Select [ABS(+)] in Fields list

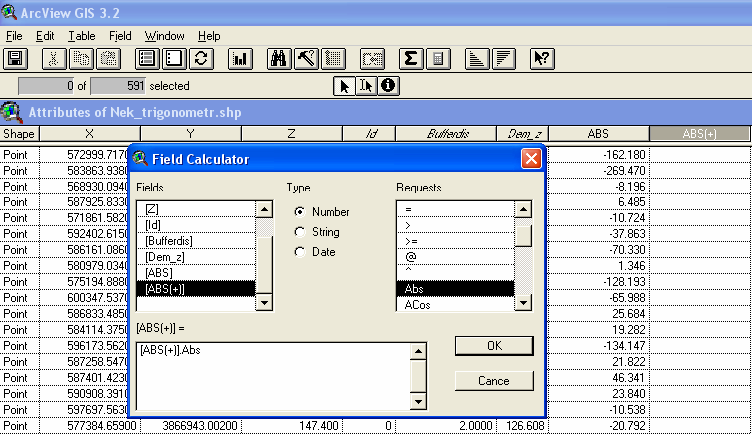click(x=196, y=289)
